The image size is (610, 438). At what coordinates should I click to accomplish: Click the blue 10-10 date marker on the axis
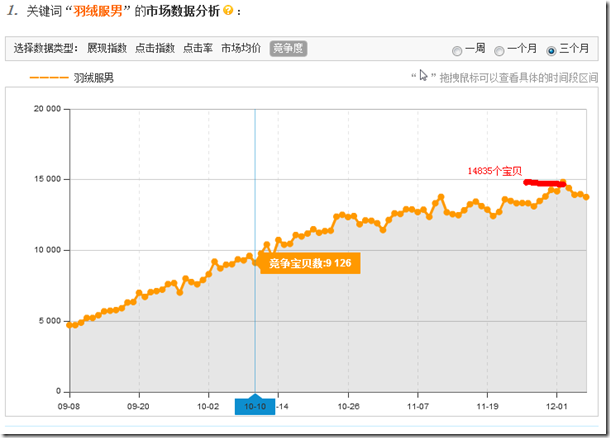click(x=255, y=406)
